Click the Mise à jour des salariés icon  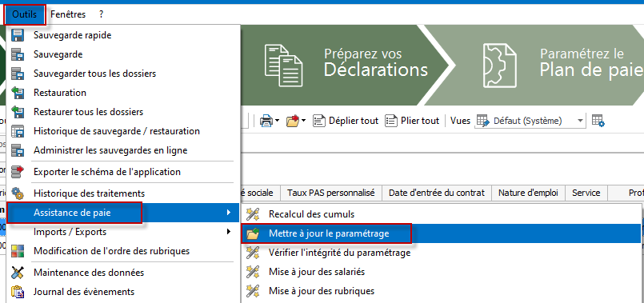253,271
